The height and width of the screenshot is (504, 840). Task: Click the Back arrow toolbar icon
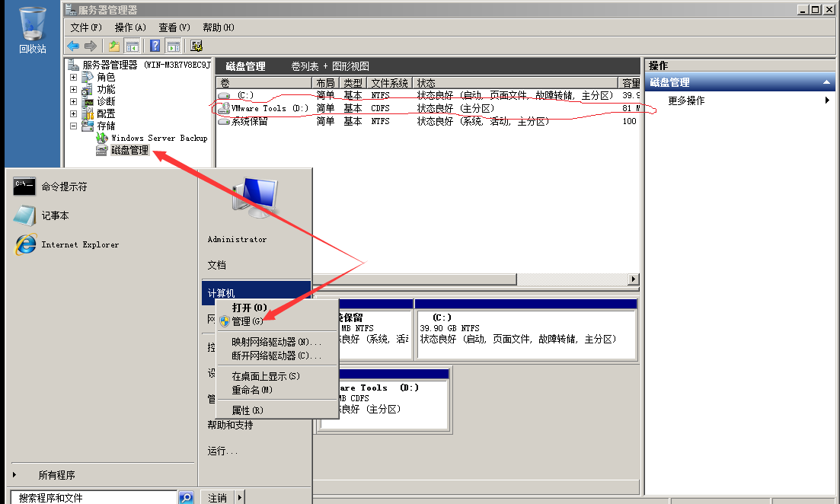[73, 46]
